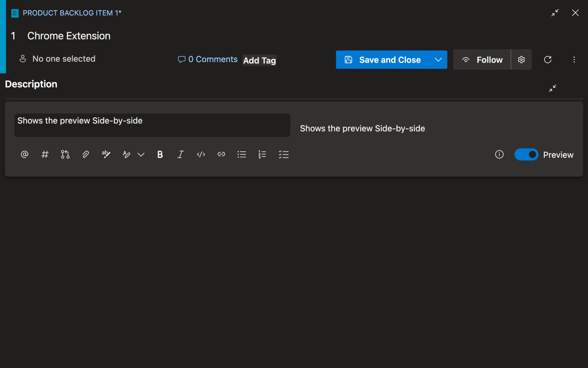The image size is (588, 368).
Task: Close the work item dialog
Action: (575, 13)
